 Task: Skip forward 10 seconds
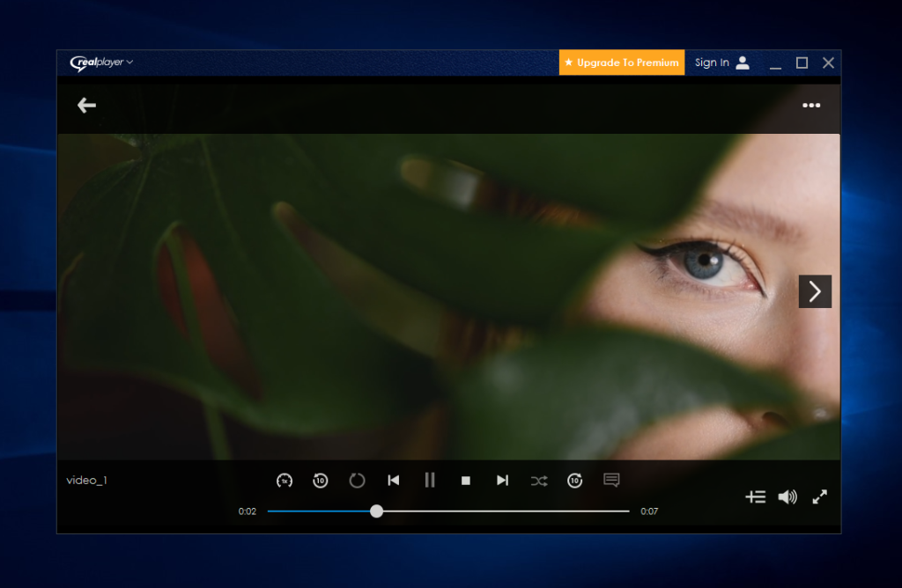pyautogui.click(x=575, y=481)
